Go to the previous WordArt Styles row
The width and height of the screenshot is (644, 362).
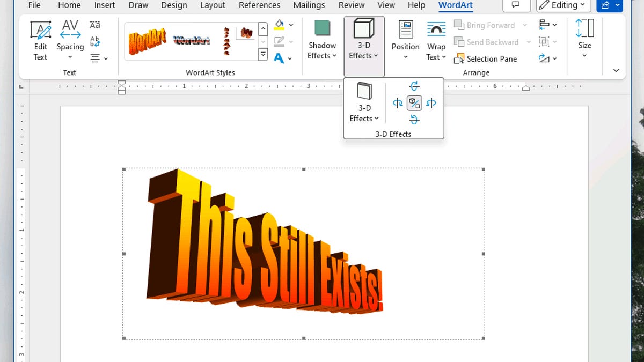(263, 28)
